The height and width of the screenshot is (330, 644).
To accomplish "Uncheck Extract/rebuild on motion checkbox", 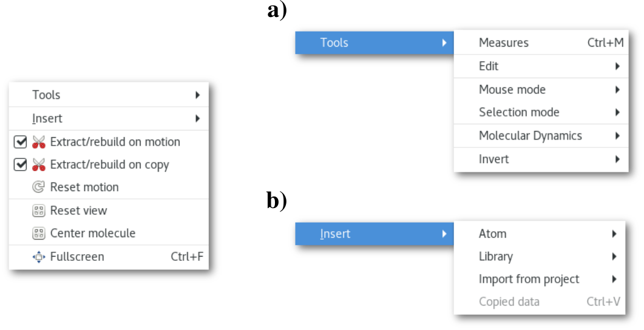I will tap(21, 142).
